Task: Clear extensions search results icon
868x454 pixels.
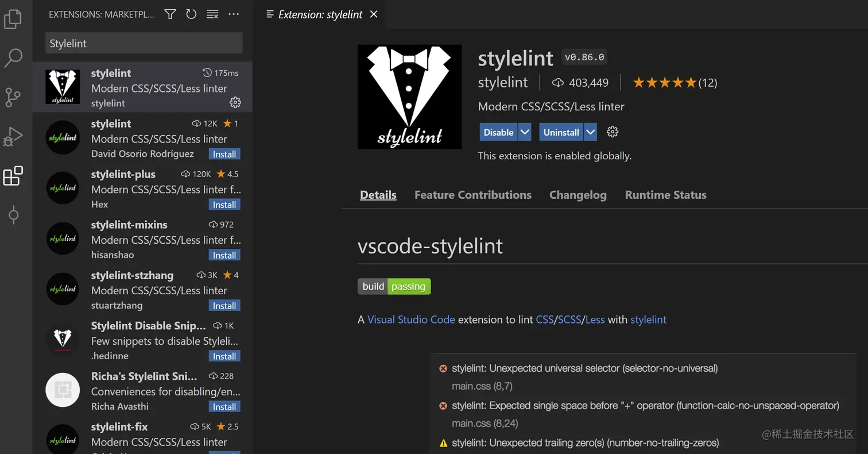Action: [x=212, y=14]
